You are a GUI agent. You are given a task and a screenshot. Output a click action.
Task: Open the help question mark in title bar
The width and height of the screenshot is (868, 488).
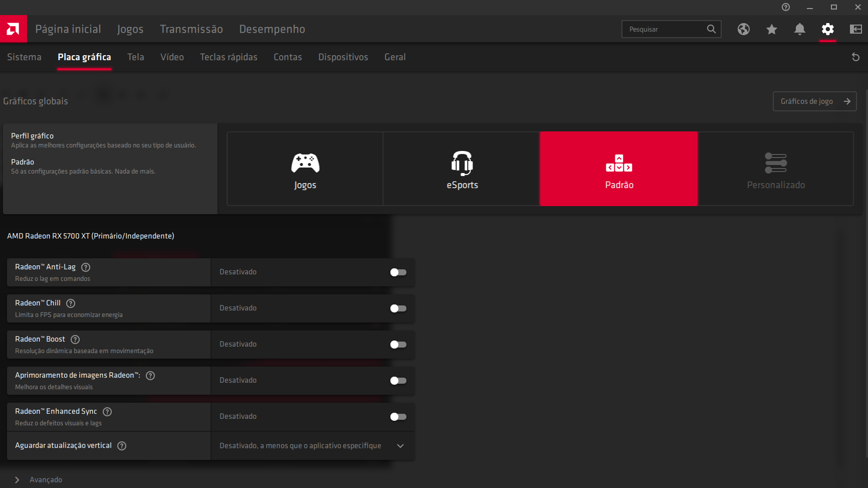click(786, 7)
